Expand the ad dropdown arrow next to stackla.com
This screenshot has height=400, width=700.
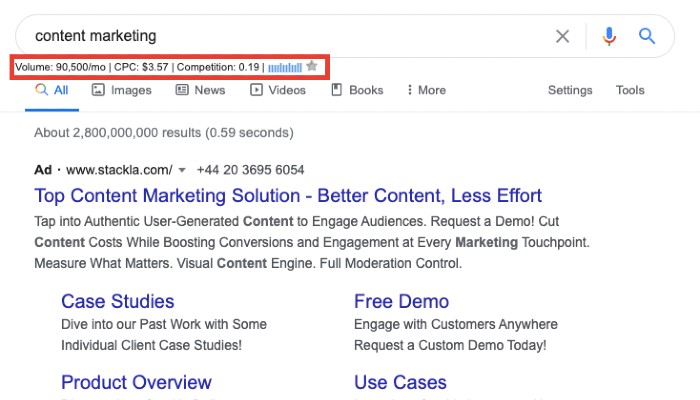pyautogui.click(x=182, y=170)
